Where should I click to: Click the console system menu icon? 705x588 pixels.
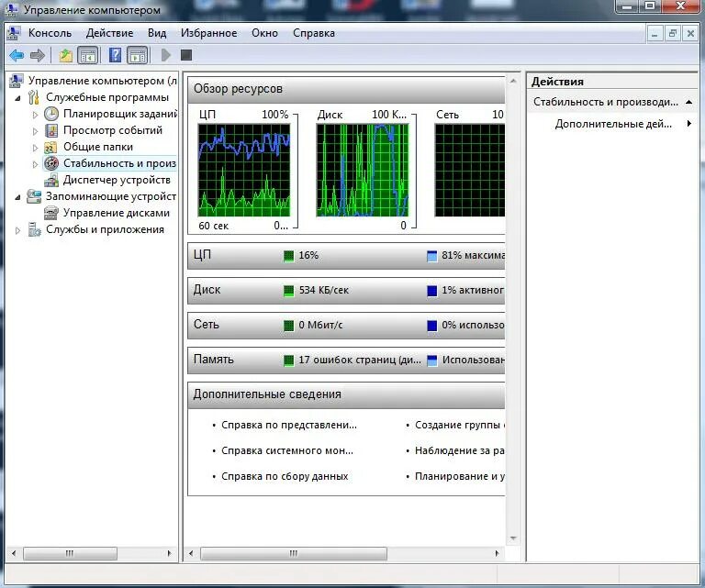(x=14, y=33)
